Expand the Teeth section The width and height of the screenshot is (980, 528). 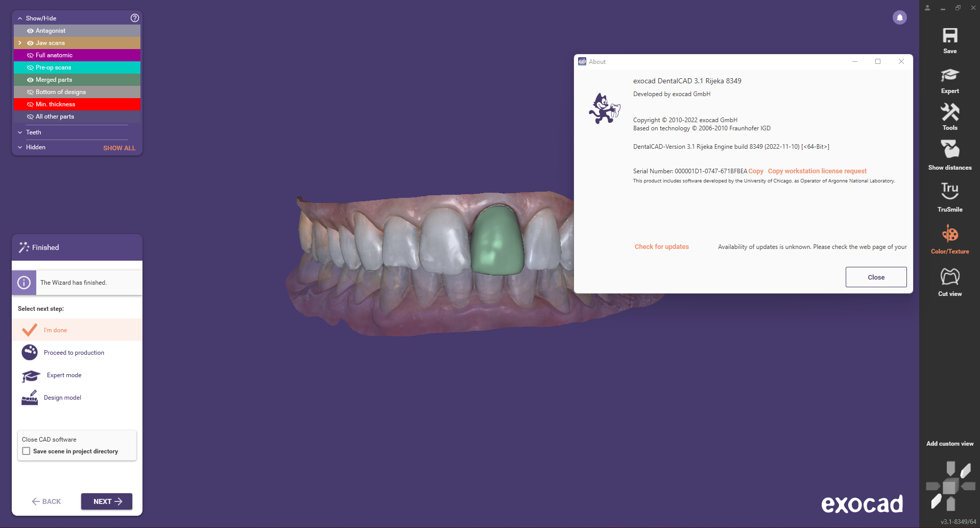tap(20, 132)
